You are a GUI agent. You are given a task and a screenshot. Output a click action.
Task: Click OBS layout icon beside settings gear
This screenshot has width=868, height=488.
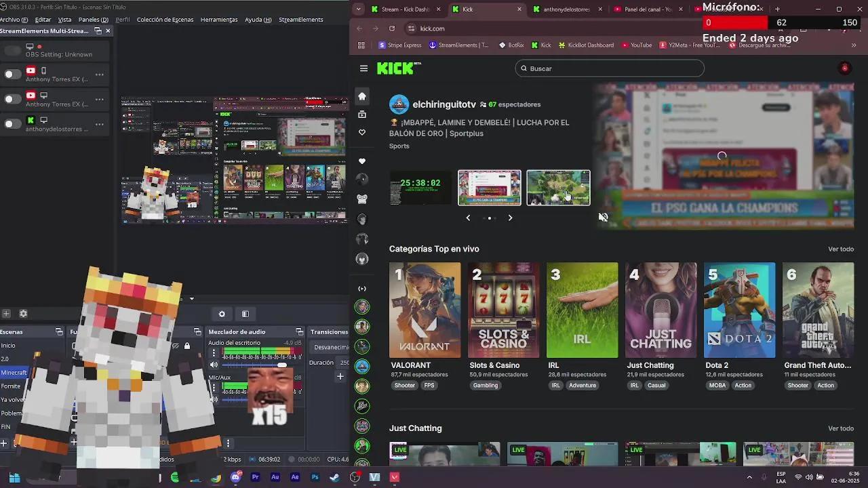click(x=245, y=314)
